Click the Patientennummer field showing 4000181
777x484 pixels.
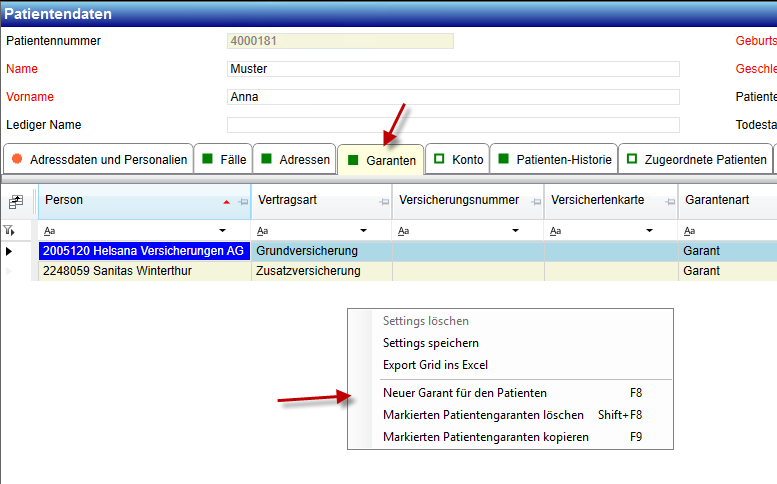click(x=340, y=41)
